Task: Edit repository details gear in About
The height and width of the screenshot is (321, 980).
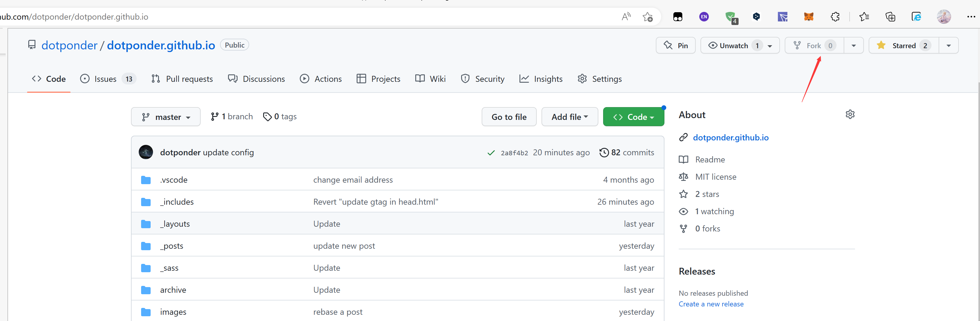Action: tap(850, 115)
